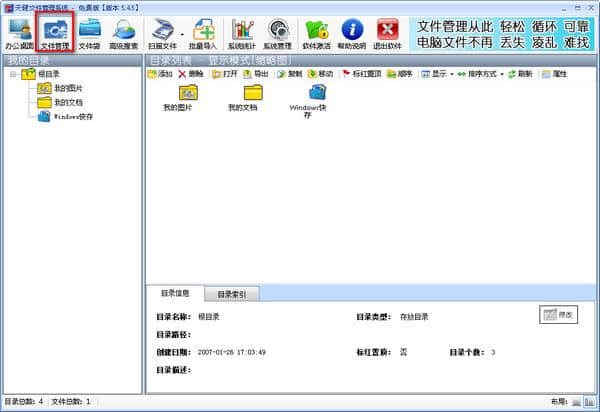Viewport: 600px width, 412px height.
Task: Open the 办公桌面 desktop view
Action: 19,35
